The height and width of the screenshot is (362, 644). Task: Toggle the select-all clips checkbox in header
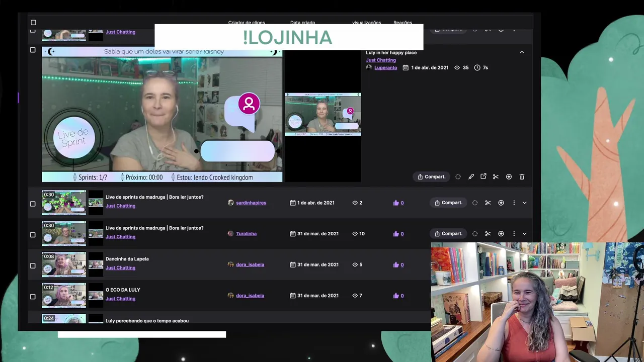33,23
